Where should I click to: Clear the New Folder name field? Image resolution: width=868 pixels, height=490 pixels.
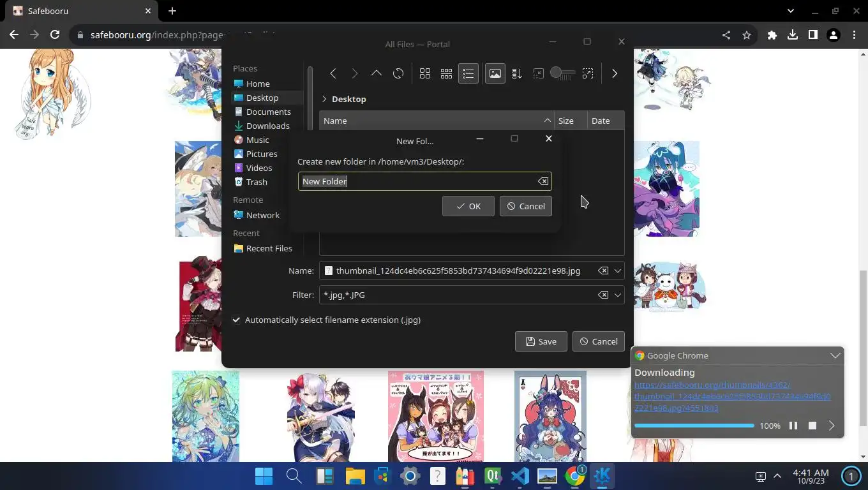[542, 181]
